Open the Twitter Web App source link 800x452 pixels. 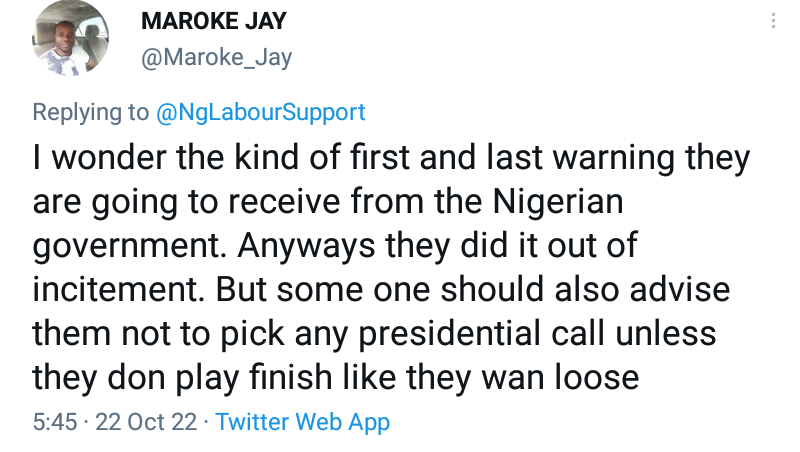(x=302, y=421)
